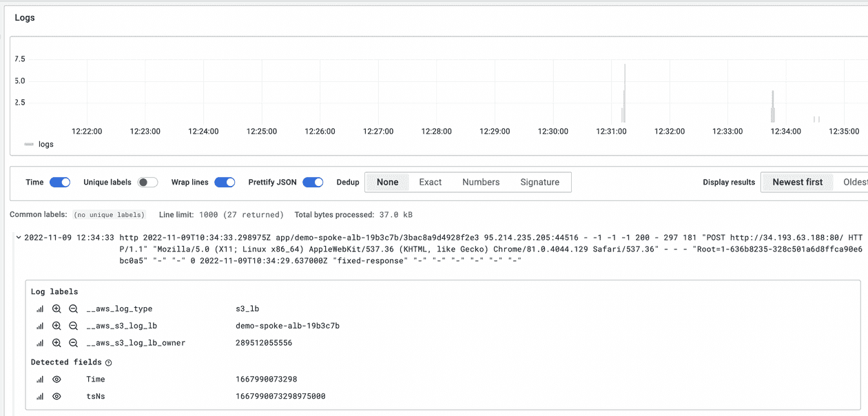The width and height of the screenshot is (868, 416).
Task: Collapse the expanded 12:34:33 log row
Action: [18, 237]
